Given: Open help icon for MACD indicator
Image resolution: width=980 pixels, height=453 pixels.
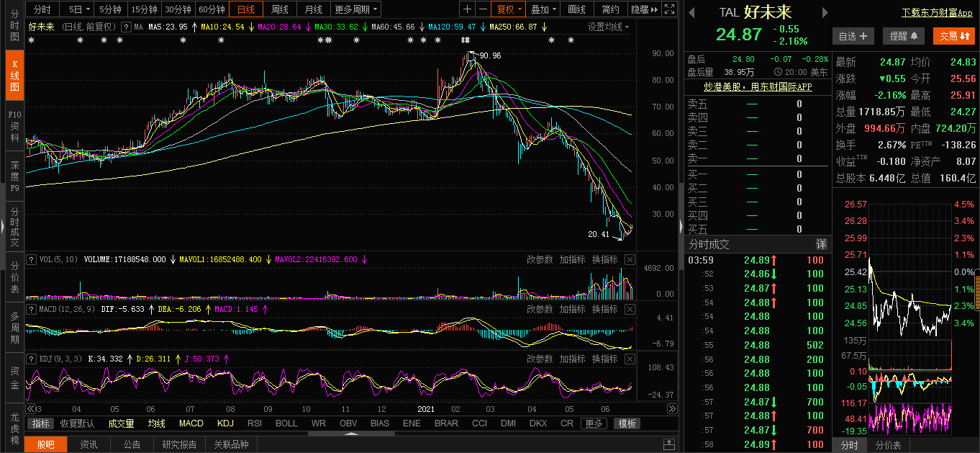Looking at the screenshot, I should point(32,309).
